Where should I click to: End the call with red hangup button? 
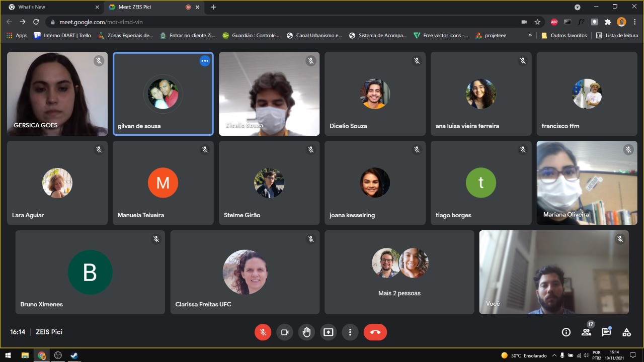(x=375, y=332)
